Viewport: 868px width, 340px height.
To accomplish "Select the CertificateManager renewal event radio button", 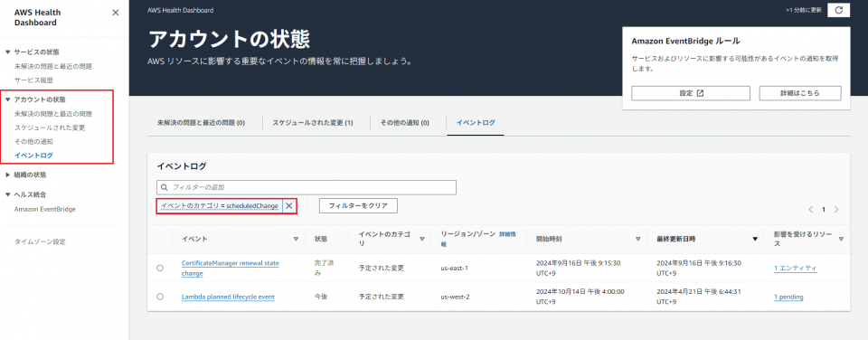I will click(x=160, y=268).
